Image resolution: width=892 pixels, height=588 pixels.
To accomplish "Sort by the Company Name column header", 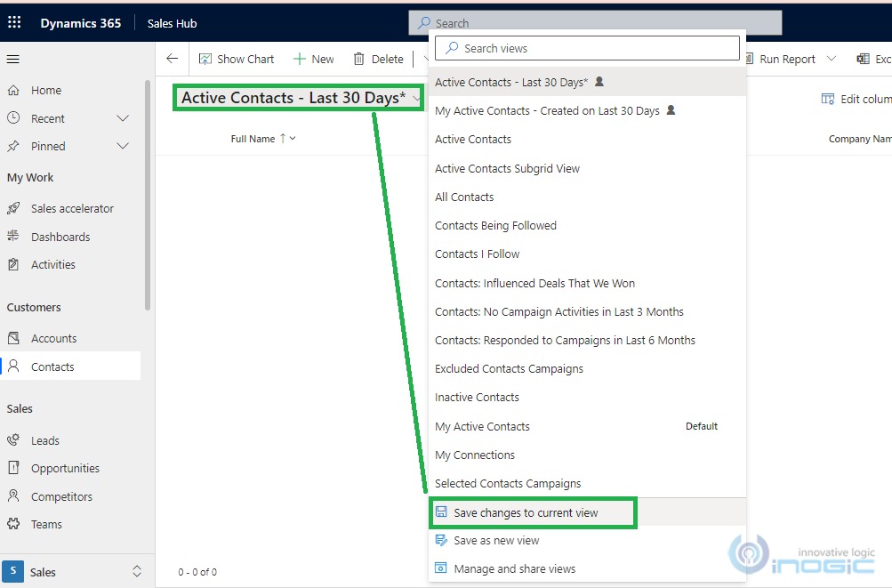I will tap(860, 139).
